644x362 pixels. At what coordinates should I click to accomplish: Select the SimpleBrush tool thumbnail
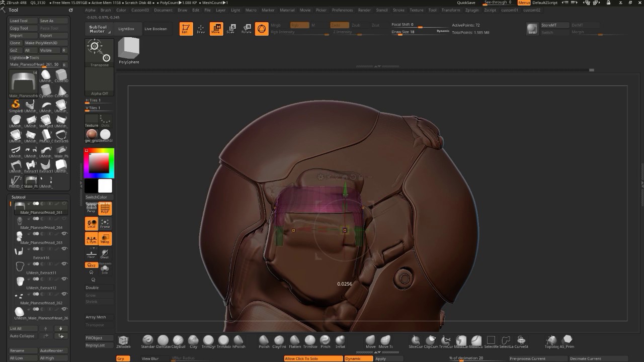(16, 107)
